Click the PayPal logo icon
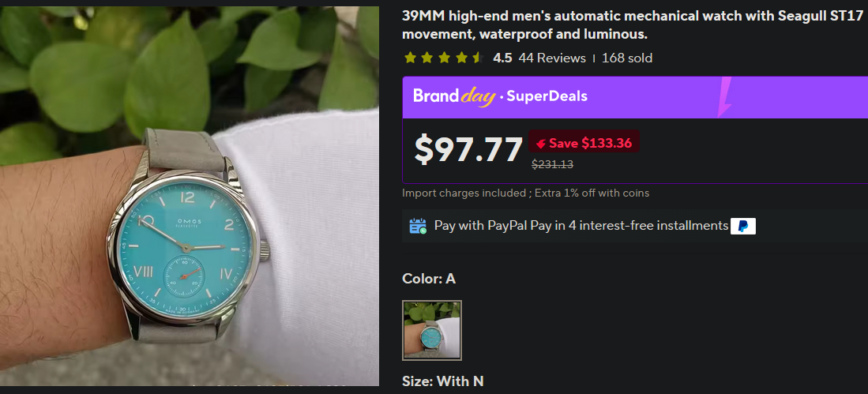This screenshot has width=868, height=394. pyautogui.click(x=743, y=226)
